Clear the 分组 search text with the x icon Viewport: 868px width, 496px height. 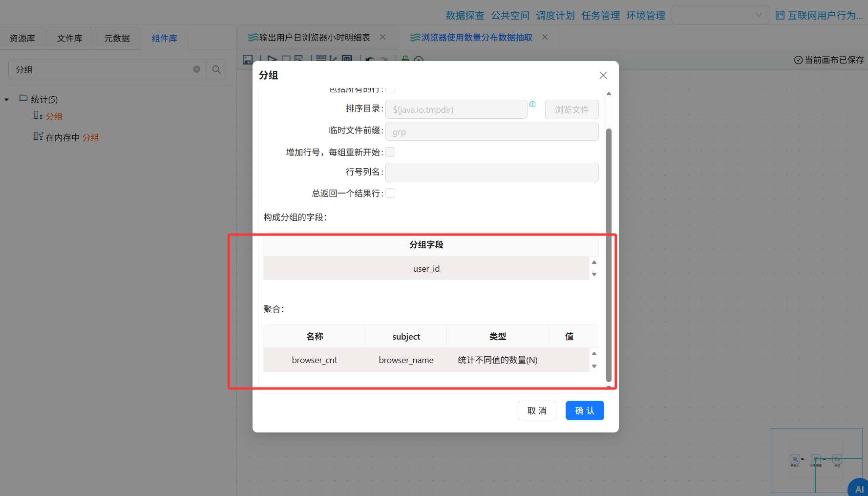click(196, 69)
